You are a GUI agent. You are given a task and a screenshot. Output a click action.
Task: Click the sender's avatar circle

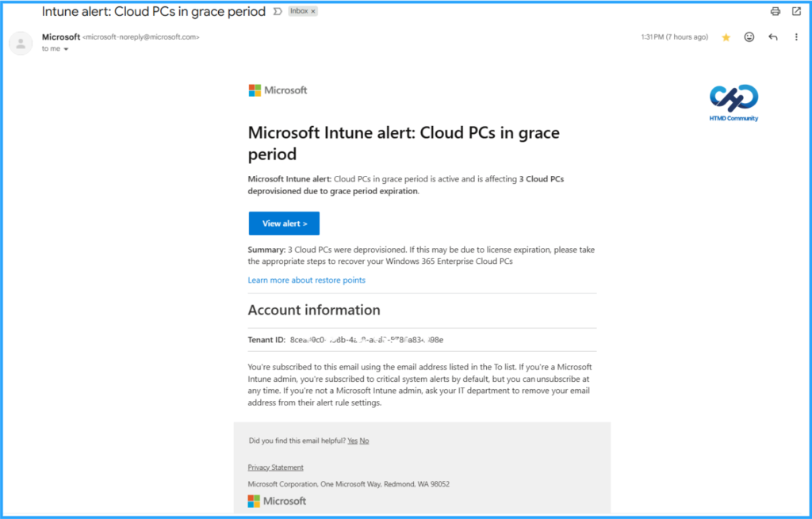20,43
